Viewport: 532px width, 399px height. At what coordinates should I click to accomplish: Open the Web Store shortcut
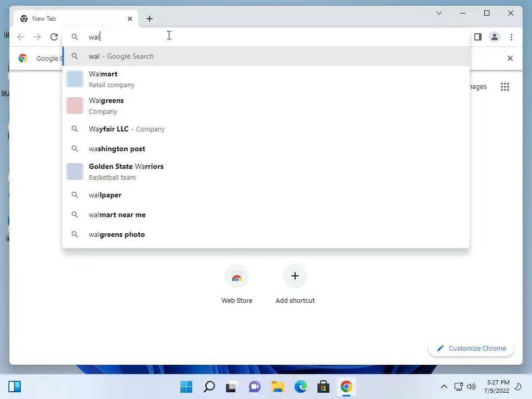tap(237, 284)
